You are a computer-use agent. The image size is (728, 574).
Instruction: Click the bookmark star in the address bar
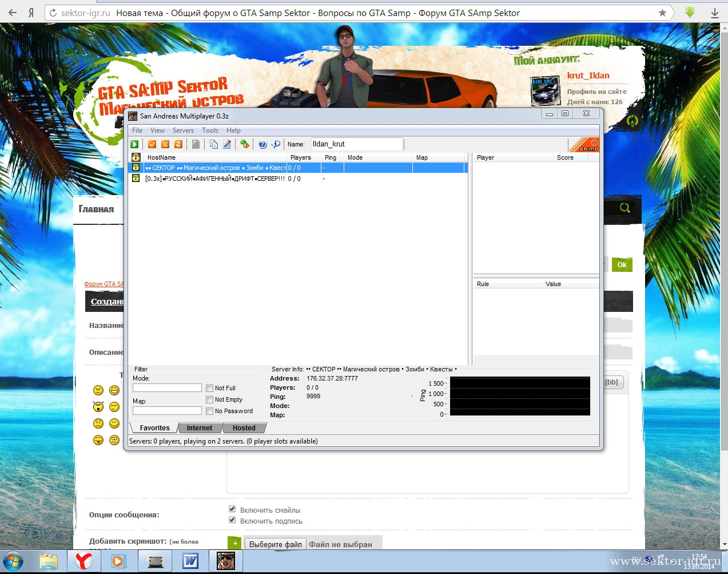pyautogui.click(x=662, y=13)
